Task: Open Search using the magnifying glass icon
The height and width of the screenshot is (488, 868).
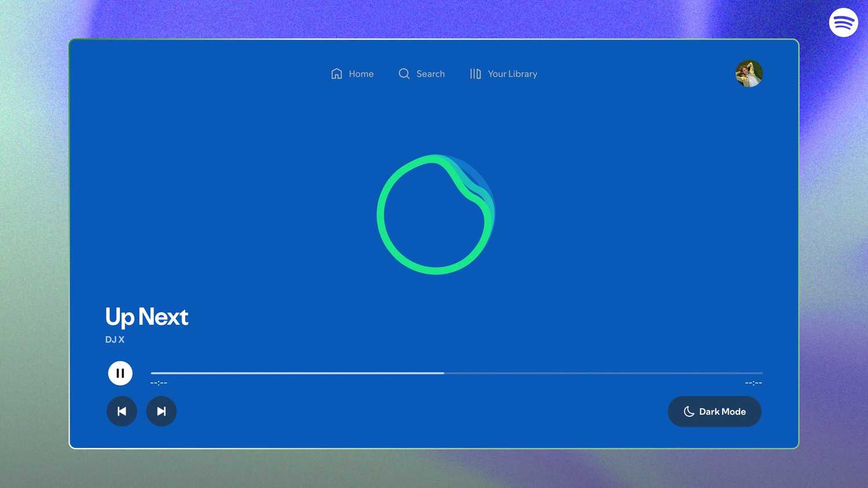Action: click(x=404, y=73)
